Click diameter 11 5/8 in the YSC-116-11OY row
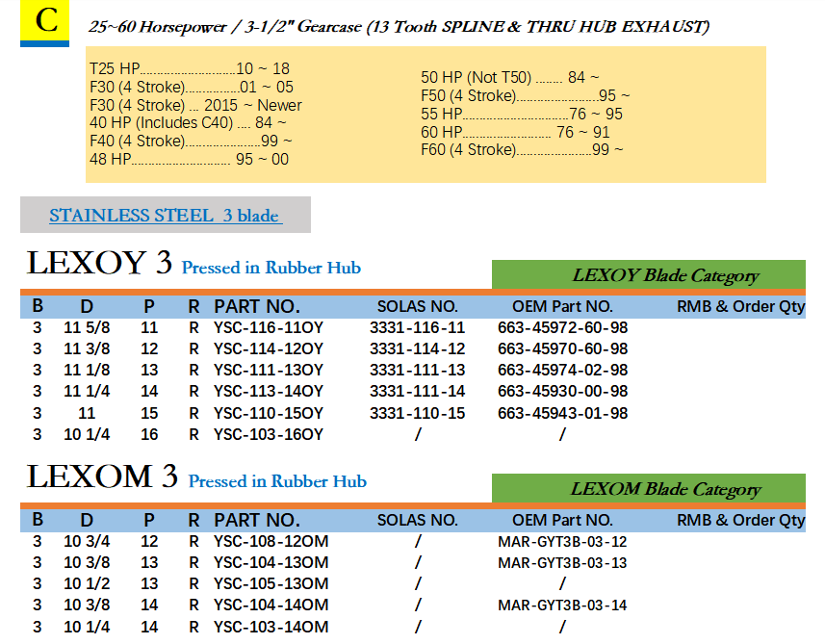The height and width of the screenshot is (644, 825). coord(87,328)
